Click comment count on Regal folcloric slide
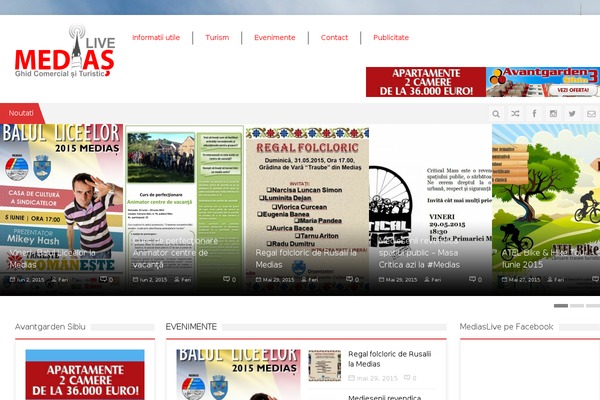This screenshot has width=600, height=400. click(353, 280)
